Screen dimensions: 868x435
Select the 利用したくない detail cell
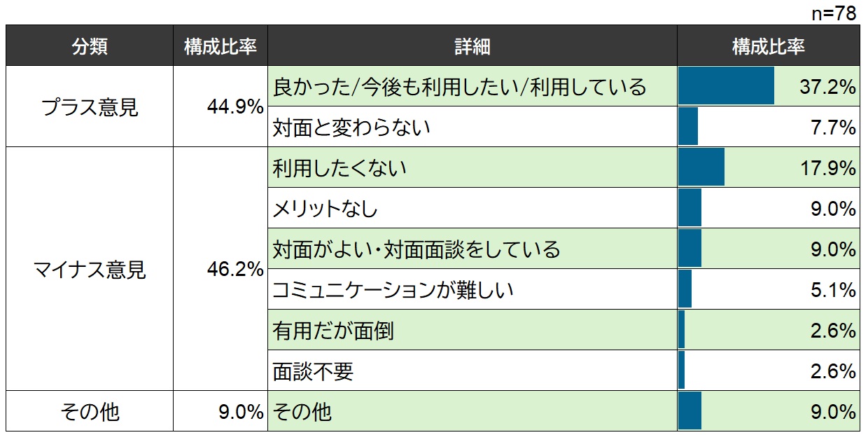click(x=339, y=168)
